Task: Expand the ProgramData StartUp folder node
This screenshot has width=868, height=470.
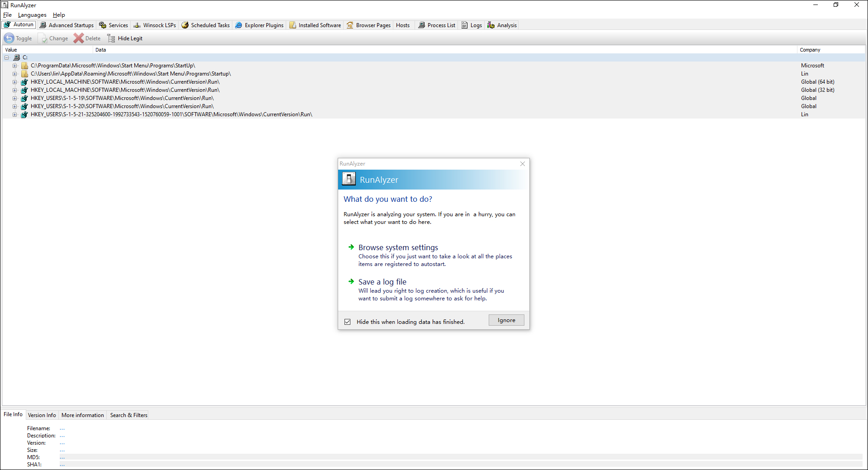Action: 15,66
